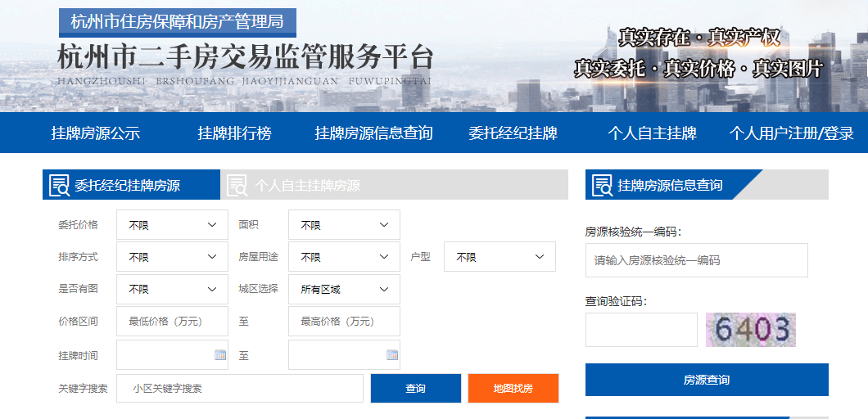Screen dimensions: 868x419
Task: Open the 户型 dropdown
Action: (500, 257)
